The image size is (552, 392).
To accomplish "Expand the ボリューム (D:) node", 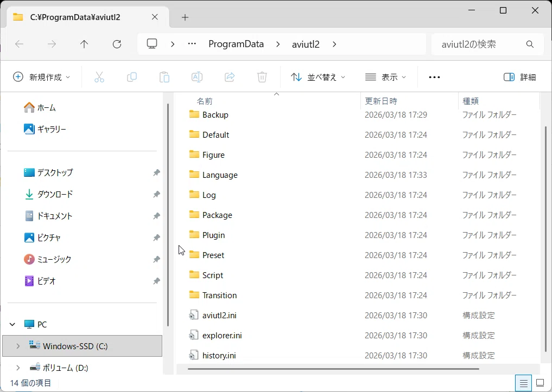I will (x=18, y=368).
